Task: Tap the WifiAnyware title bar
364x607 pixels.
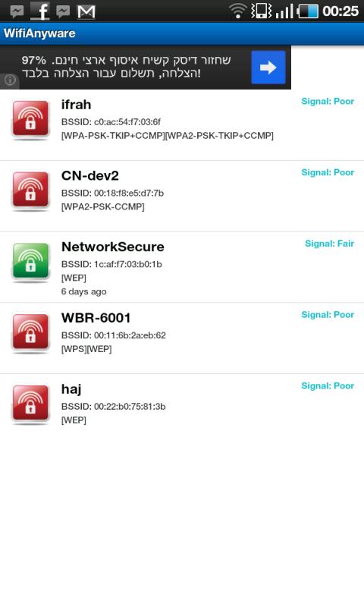Action: click(x=182, y=33)
